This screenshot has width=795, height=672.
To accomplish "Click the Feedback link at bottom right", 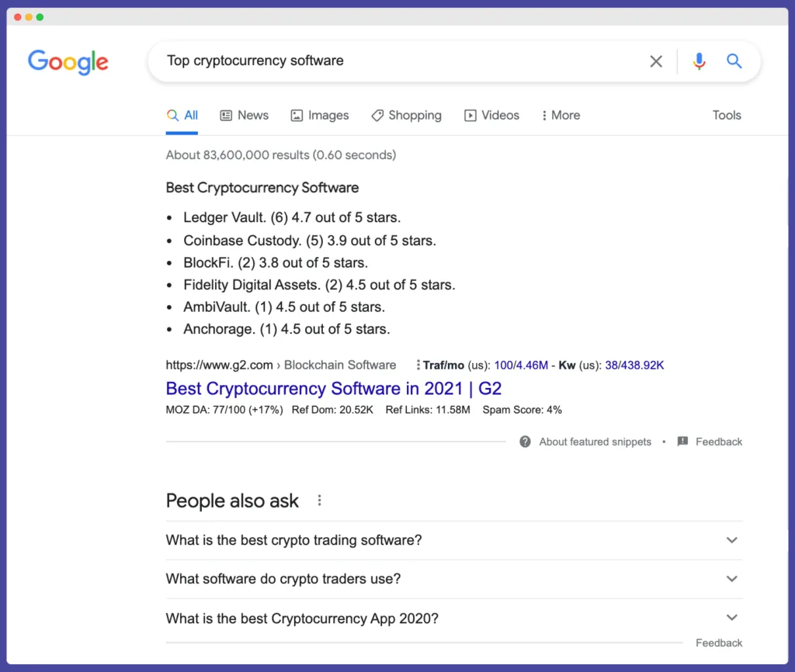I will 718,643.
